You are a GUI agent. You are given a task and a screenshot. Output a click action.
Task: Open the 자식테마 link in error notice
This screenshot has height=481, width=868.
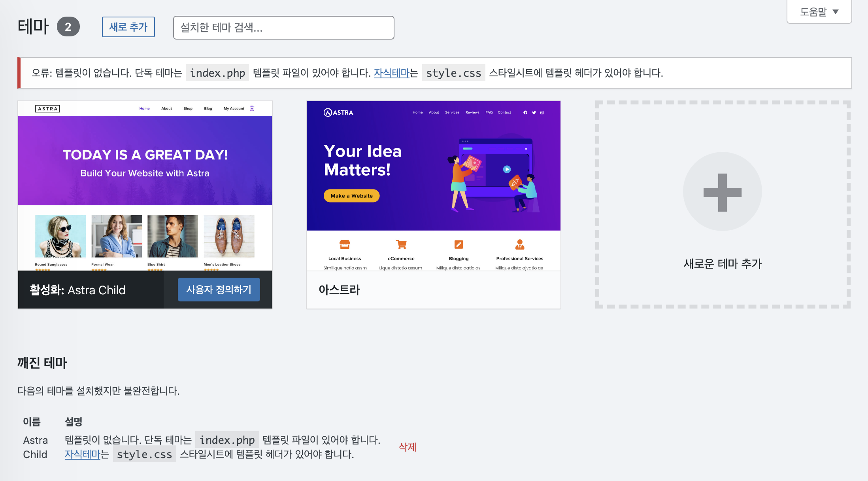tap(392, 73)
